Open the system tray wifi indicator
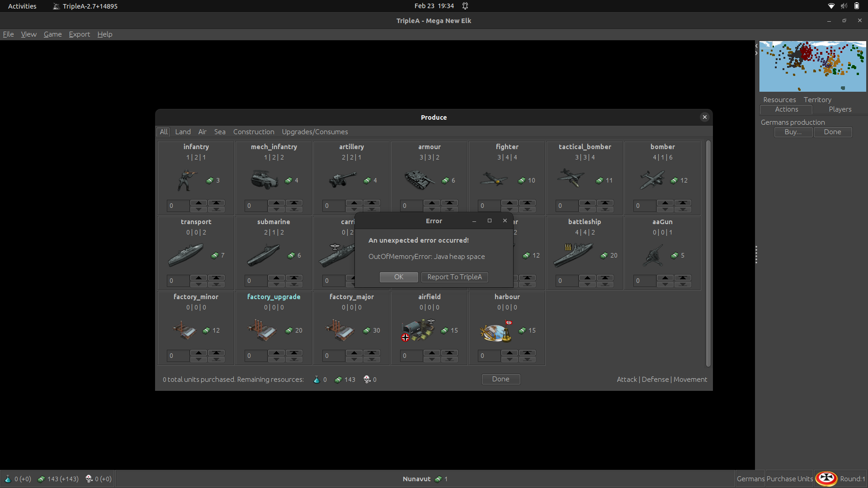 click(831, 6)
